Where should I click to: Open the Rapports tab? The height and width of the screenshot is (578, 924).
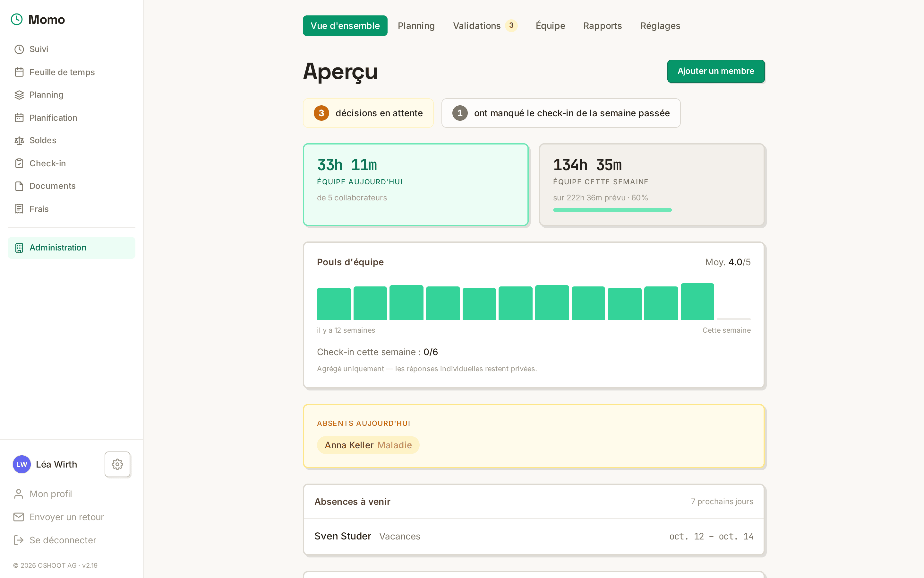[x=603, y=26]
